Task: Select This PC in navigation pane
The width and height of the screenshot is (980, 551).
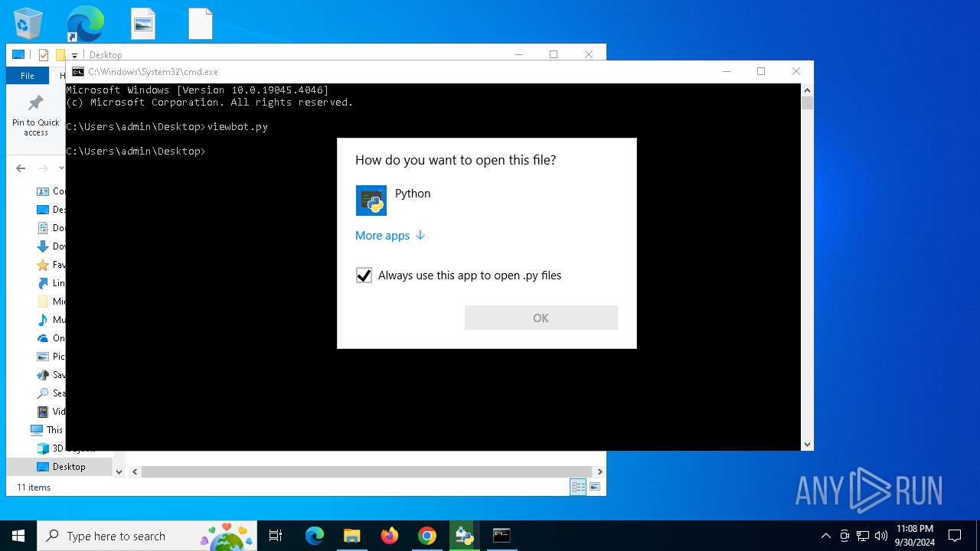Action: click(x=47, y=430)
